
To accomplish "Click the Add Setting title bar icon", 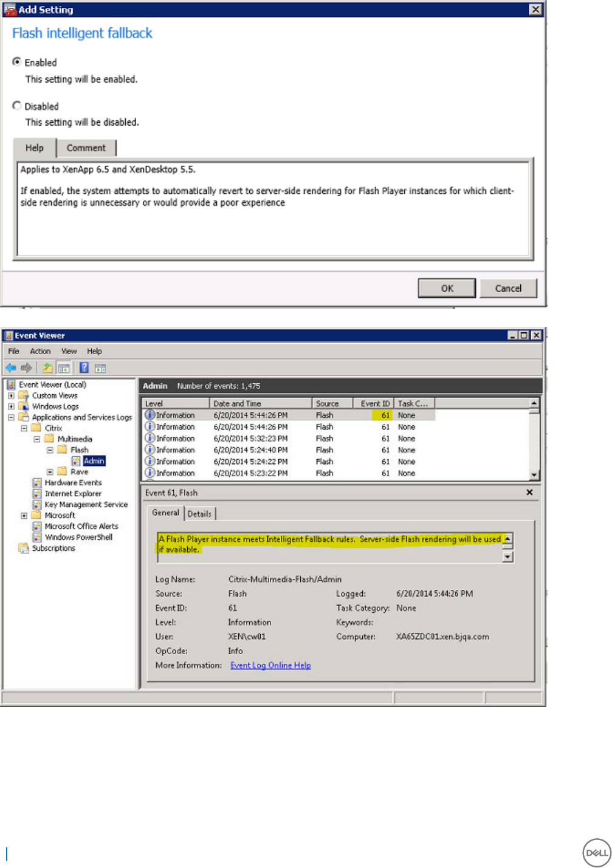I will (10, 9).
